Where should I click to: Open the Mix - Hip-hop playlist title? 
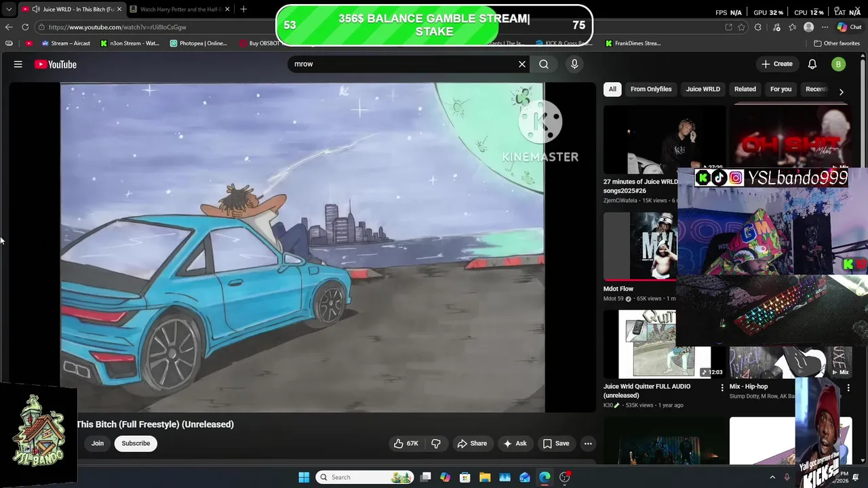[x=749, y=386]
